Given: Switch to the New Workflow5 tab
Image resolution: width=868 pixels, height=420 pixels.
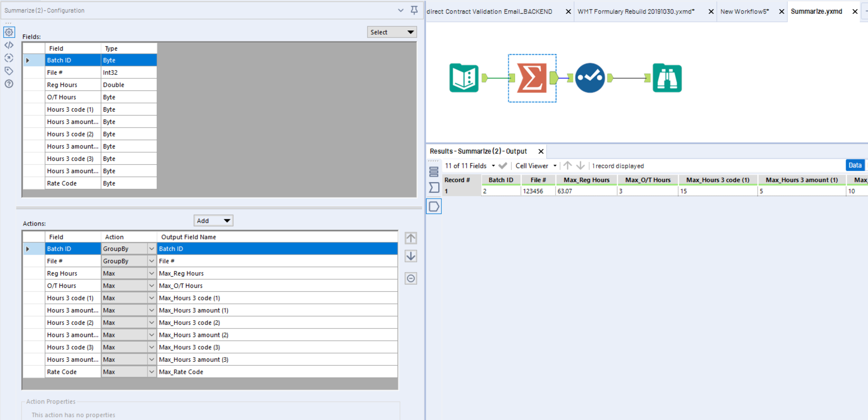Looking at the screenshot, I should [x=745, y=11].
